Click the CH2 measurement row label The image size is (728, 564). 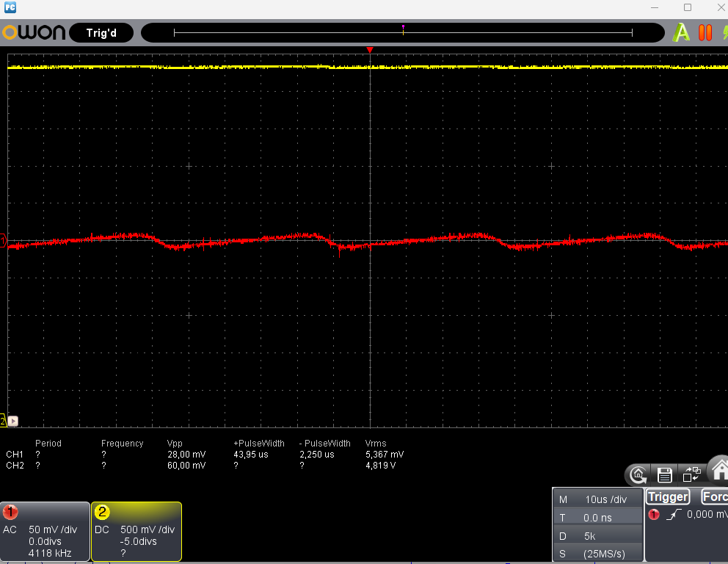tap(15, 466)
